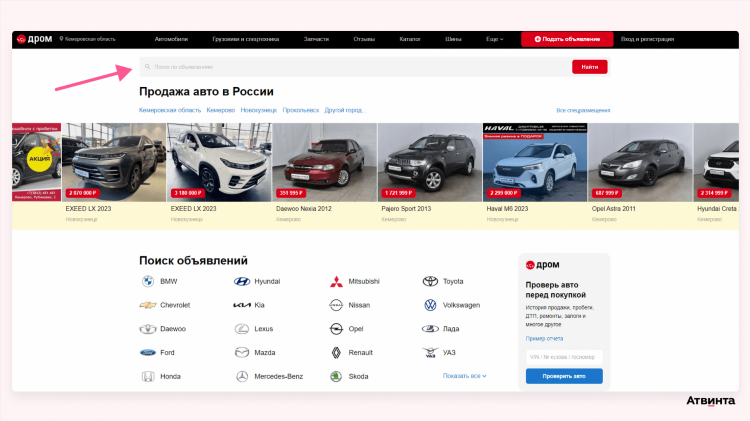Filter by Кемеровская область link

170,110
